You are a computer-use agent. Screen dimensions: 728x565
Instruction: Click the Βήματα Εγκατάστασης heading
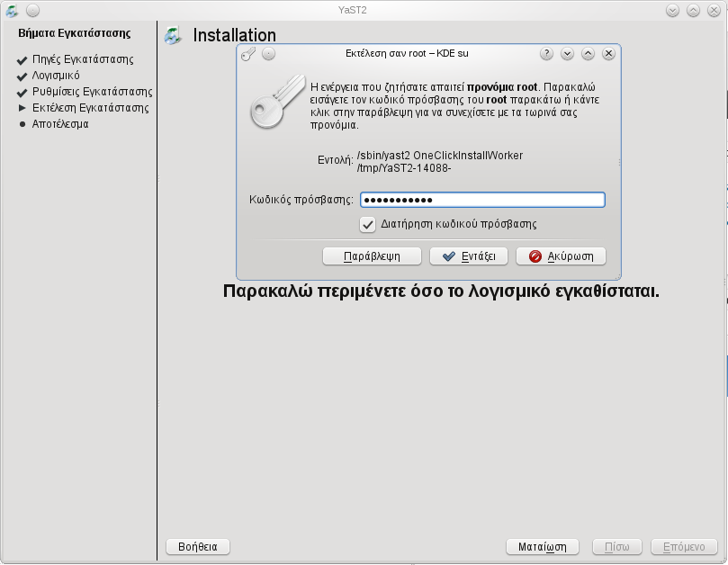pyautogui.click(x=75, y=33)
